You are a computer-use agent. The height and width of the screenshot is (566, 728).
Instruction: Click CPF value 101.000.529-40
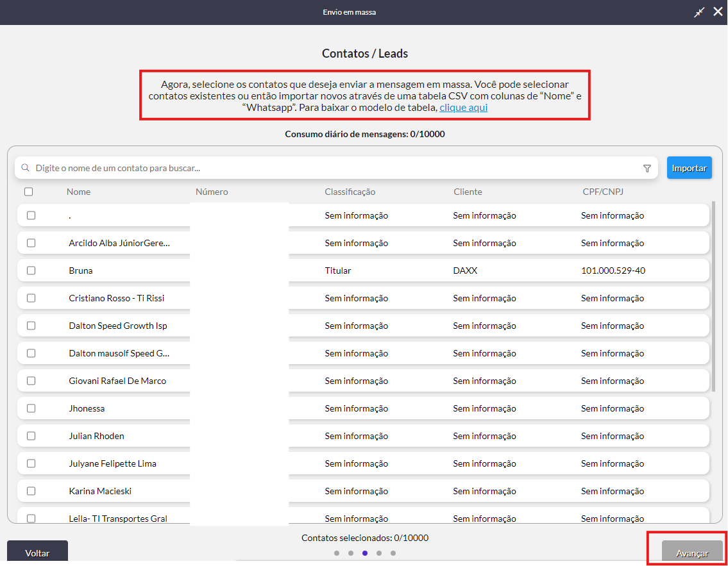click(613, 271)
